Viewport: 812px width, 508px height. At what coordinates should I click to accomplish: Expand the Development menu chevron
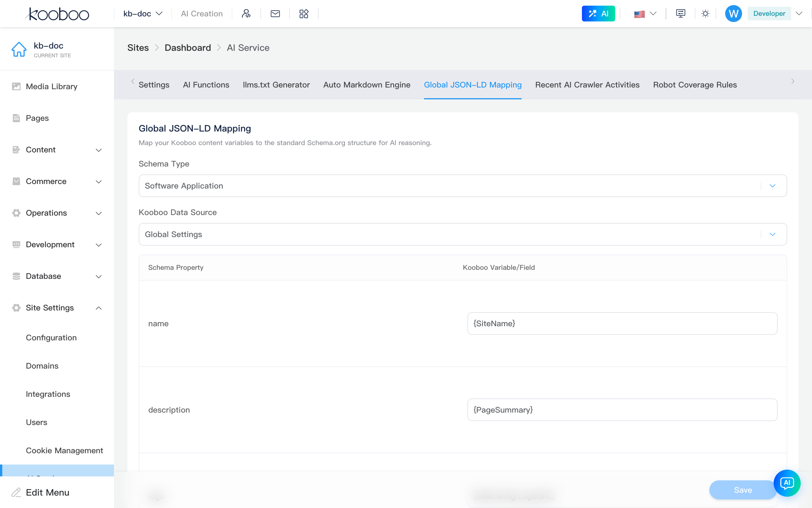pyautogui.click(x=99, y=245)
